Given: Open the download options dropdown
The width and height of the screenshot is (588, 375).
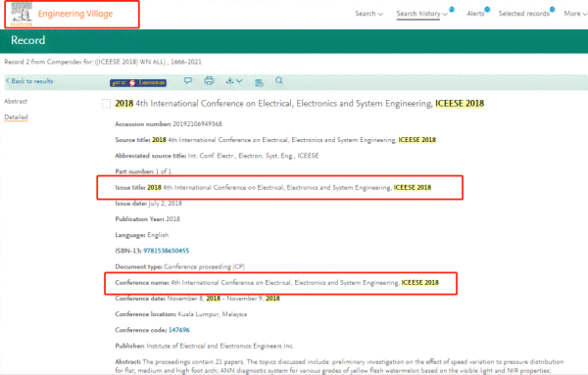Looking at the screenshot, I should (234, 81).
